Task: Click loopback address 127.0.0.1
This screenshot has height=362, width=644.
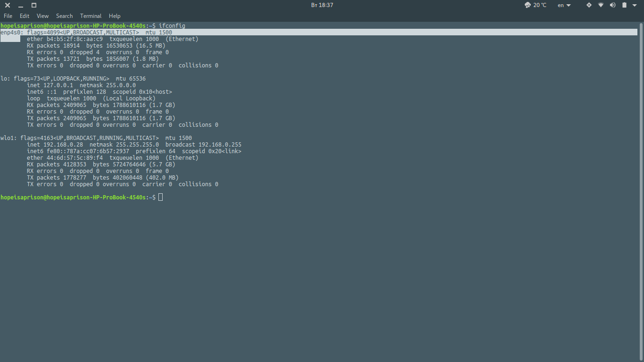Action: tap(58, 85)
